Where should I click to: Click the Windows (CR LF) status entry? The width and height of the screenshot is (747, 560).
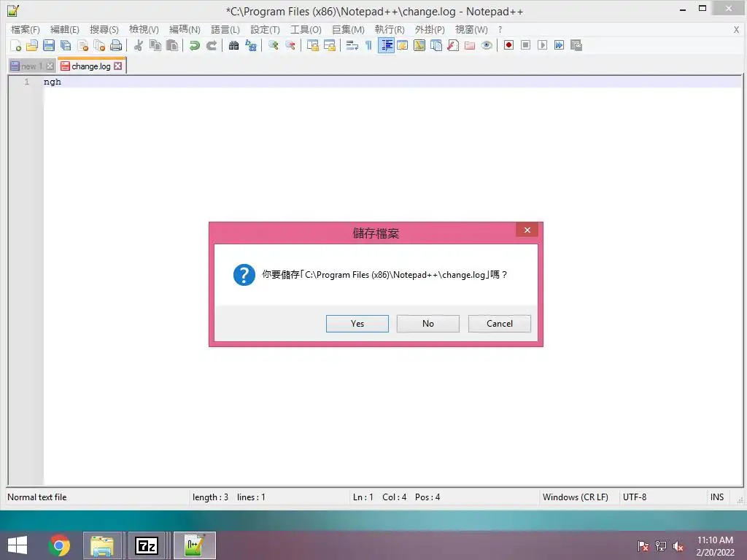575,497
